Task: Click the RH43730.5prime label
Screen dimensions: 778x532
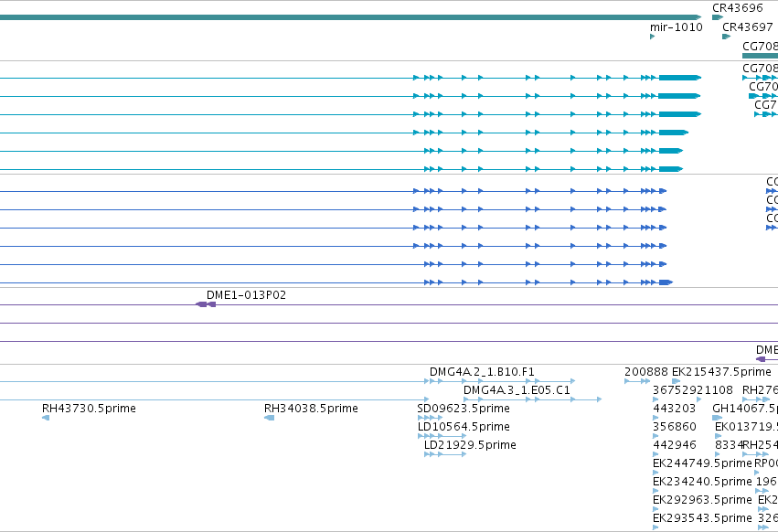Action: click(89, 409)
